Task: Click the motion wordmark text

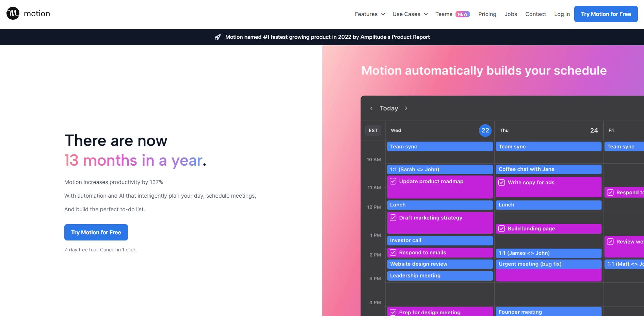Action: point(37,13)
